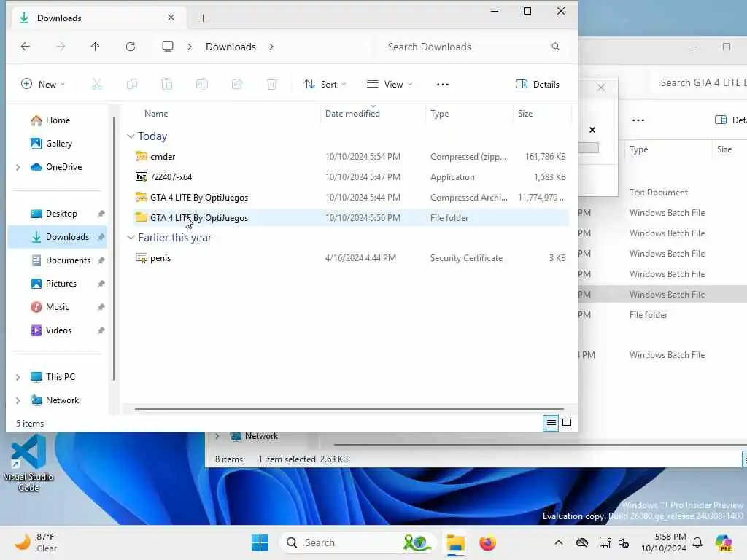Sort by Size column header
This screenshot has height=560, width=747.
click(525, 113)
